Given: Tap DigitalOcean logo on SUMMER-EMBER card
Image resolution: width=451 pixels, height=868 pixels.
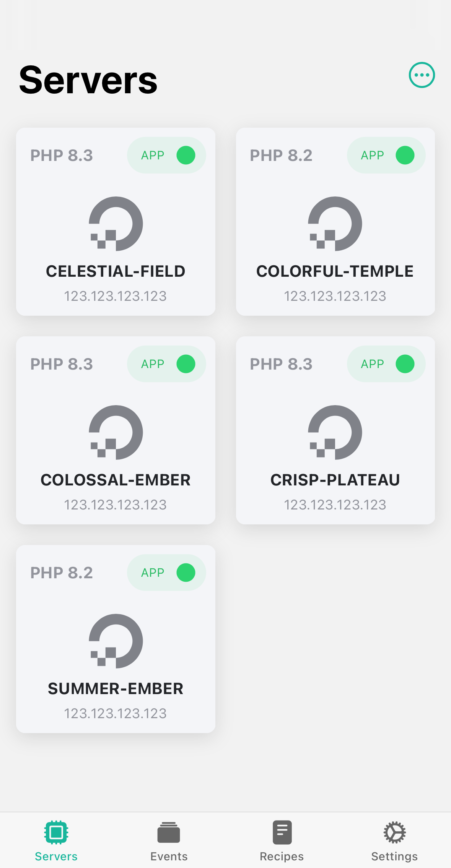Looking at the screenshot, I should (x=116, y=641).
